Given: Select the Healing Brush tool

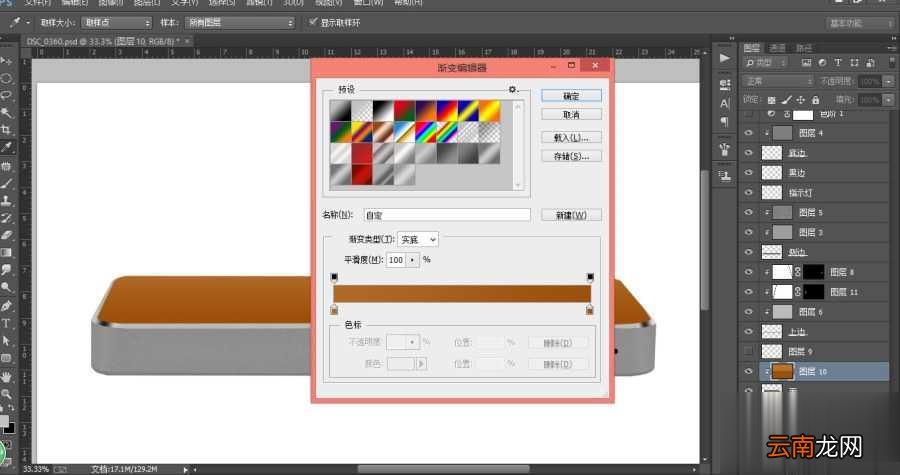Looking at the screenshot, I should coord(6,166).
